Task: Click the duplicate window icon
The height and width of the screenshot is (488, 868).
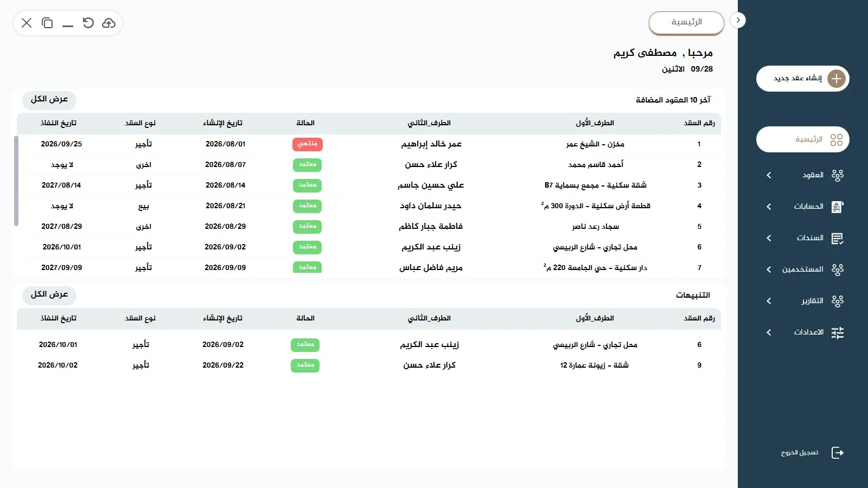Action: click(47, 23)
